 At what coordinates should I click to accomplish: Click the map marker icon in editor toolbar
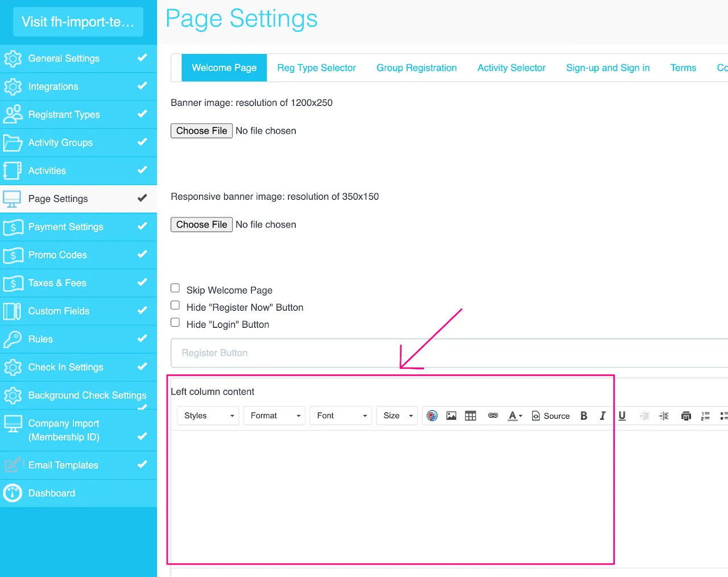pyautogui.click(x=432, y=416)
